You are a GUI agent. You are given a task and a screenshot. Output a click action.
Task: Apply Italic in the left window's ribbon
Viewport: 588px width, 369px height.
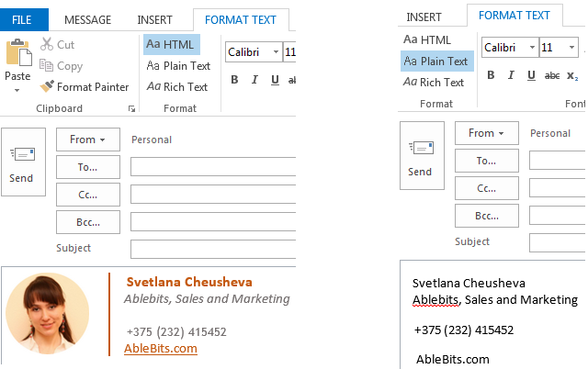click(254, 80)
